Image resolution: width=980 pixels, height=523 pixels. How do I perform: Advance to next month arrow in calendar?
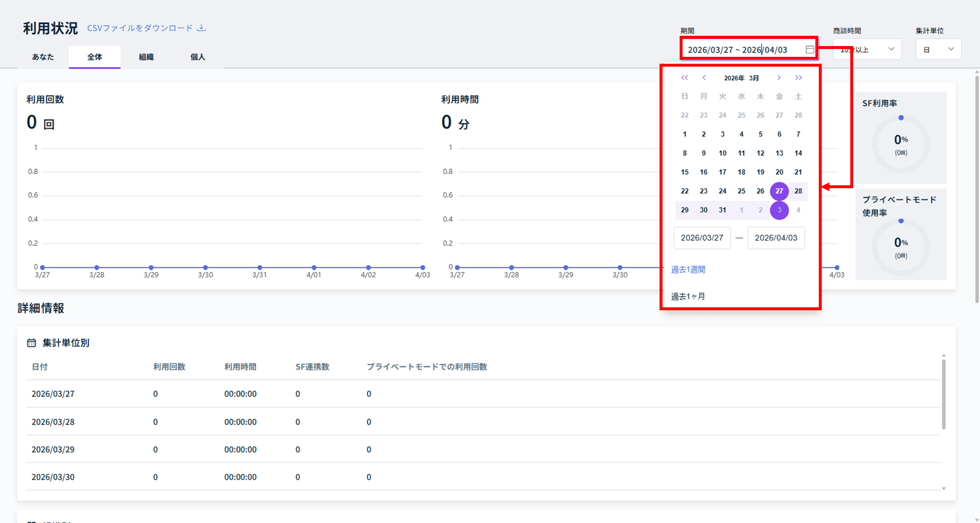[779, 78]
